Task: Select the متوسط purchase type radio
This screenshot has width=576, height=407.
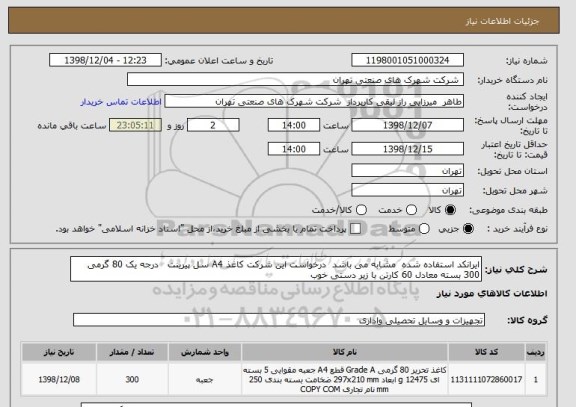Action: [x=424, y=229]
